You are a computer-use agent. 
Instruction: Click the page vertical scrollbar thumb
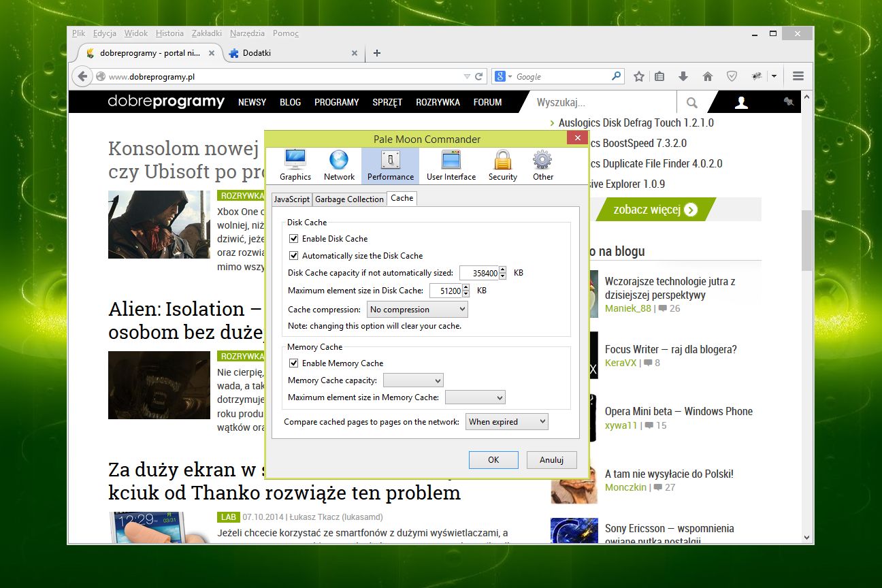tap(807, 240)
